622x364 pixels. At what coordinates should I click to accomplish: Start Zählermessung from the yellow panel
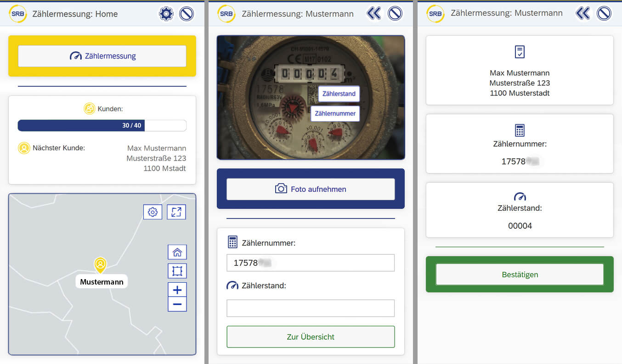point(102,56)
